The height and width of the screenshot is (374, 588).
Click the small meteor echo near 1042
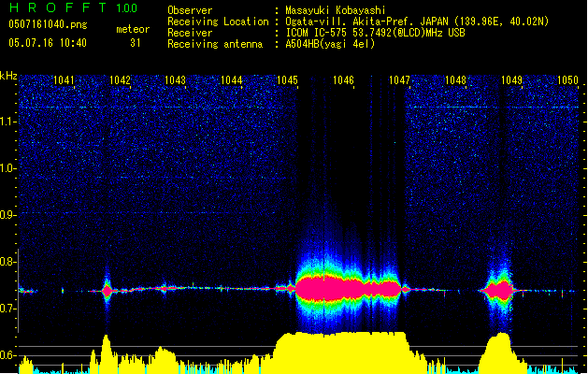pos(107,290)
